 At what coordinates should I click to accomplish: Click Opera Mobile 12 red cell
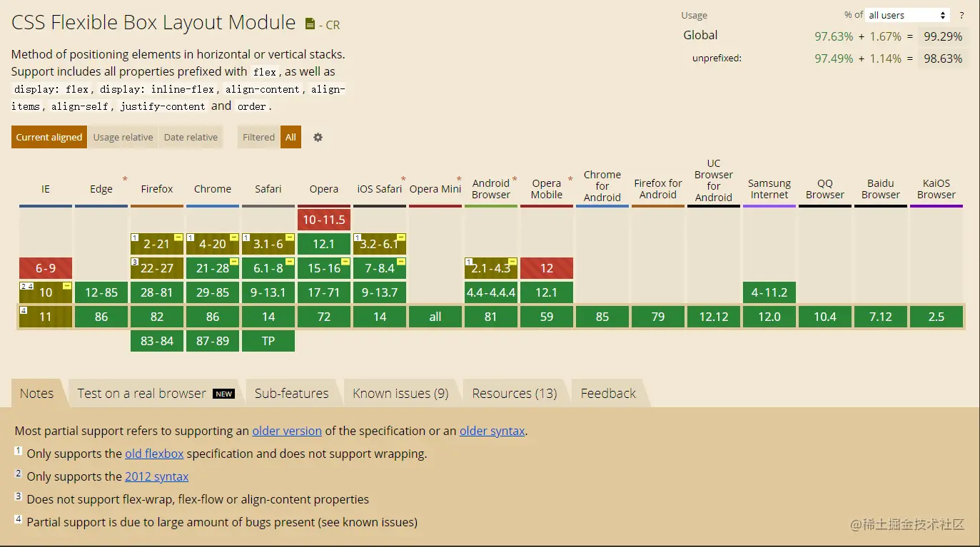click(x=547, y=268)
